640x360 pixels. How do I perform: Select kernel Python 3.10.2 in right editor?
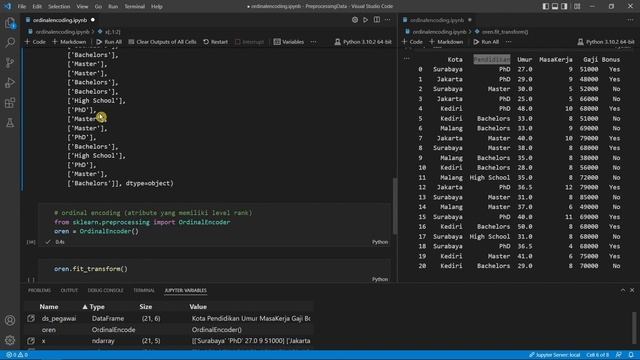point(606,42)
